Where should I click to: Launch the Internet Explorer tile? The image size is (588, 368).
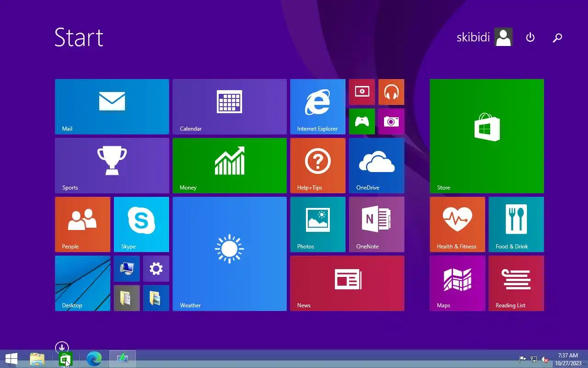318,107
